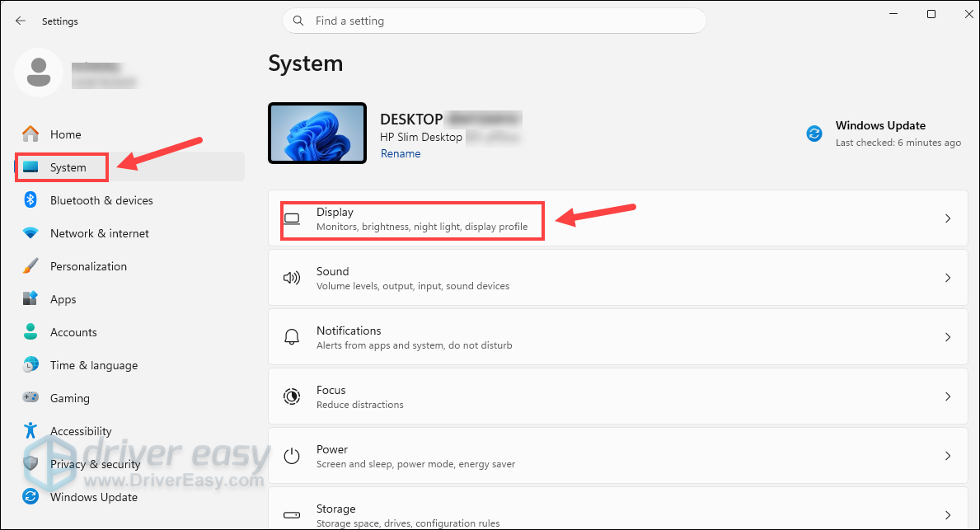Click the Focus icon
The height and width of the screenshot is (530, 980).
(x=291, y=396)
